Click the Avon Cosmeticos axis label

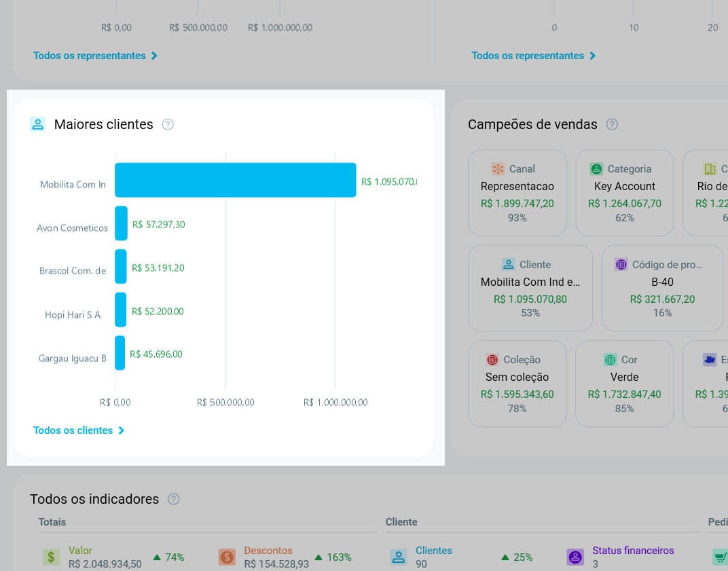[x=73, y=228]
